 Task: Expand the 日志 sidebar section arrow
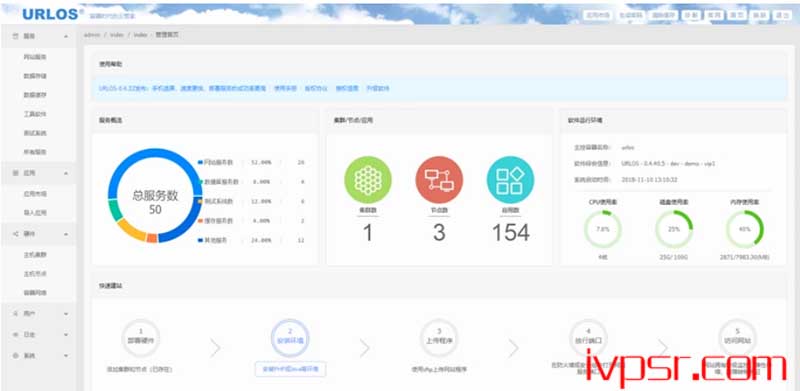pos(66,334)
